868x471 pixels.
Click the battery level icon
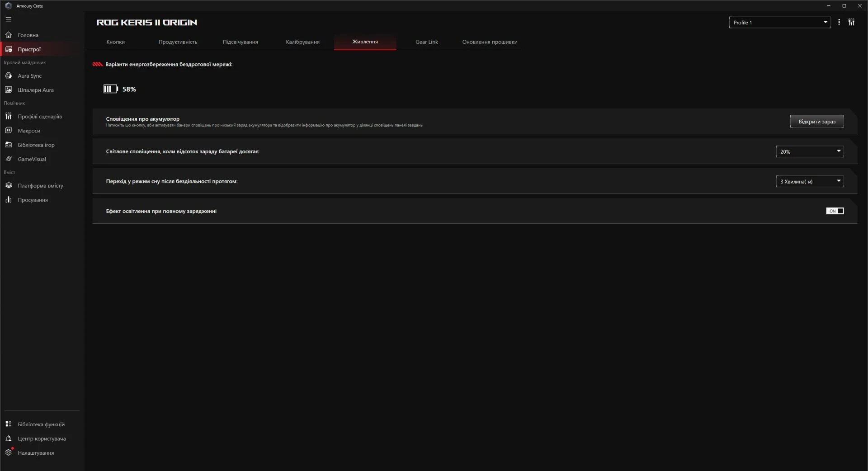110,89
